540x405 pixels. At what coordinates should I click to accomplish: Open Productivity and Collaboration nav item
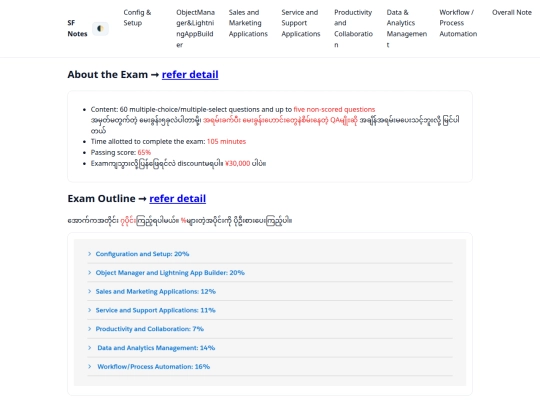click(x=353, y=28)
